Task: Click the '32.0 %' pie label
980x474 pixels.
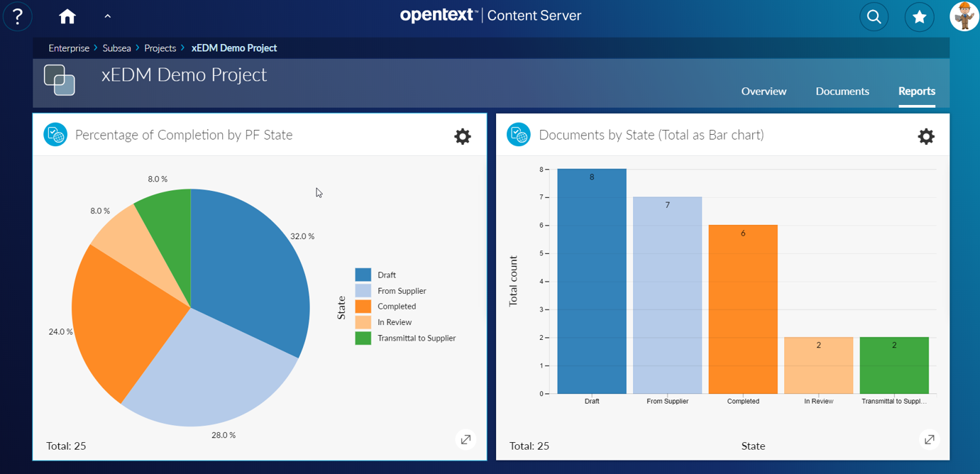Action: click(x=302, y=236)
